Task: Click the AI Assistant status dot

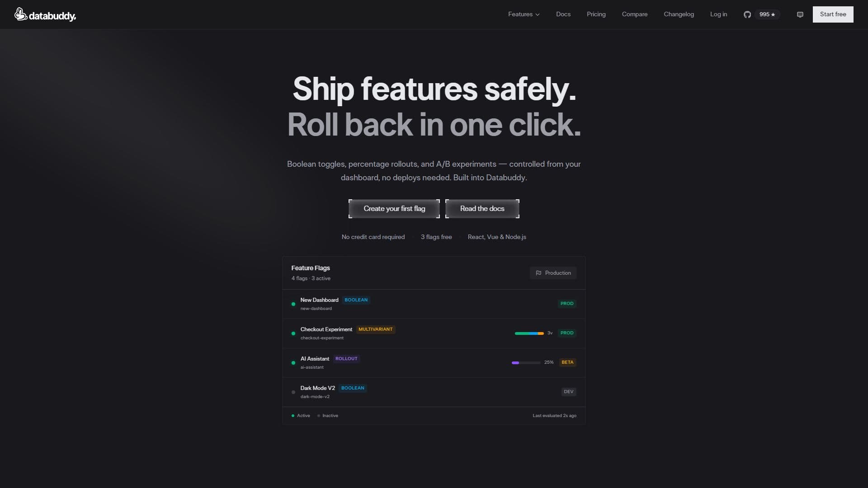Action: click(x=293, y=363)
